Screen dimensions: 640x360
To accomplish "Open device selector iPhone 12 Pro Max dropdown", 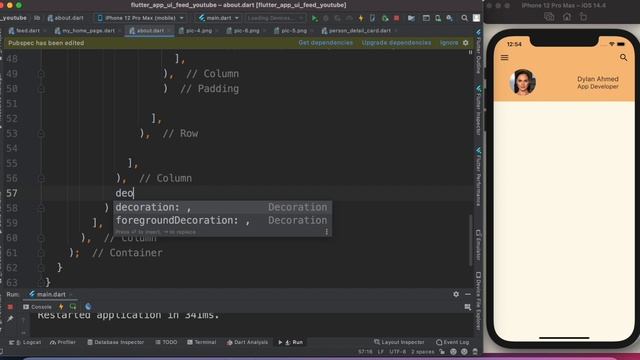I will [x=140, y=18].
